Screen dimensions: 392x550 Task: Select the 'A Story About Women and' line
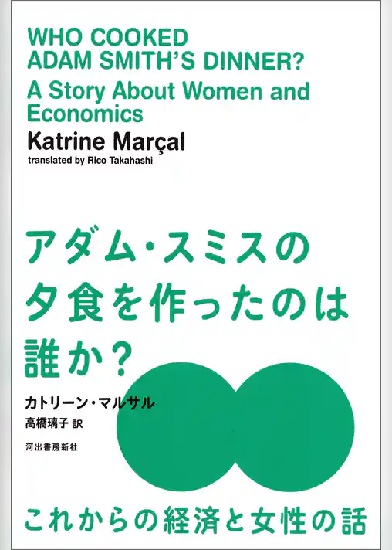coord(168,90)
